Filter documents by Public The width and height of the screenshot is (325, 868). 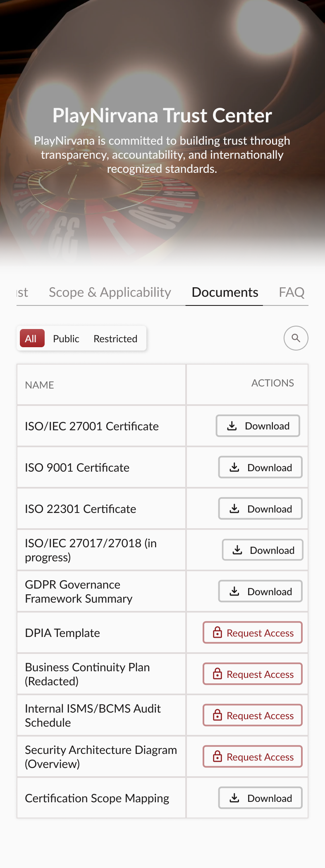[66, 339]
